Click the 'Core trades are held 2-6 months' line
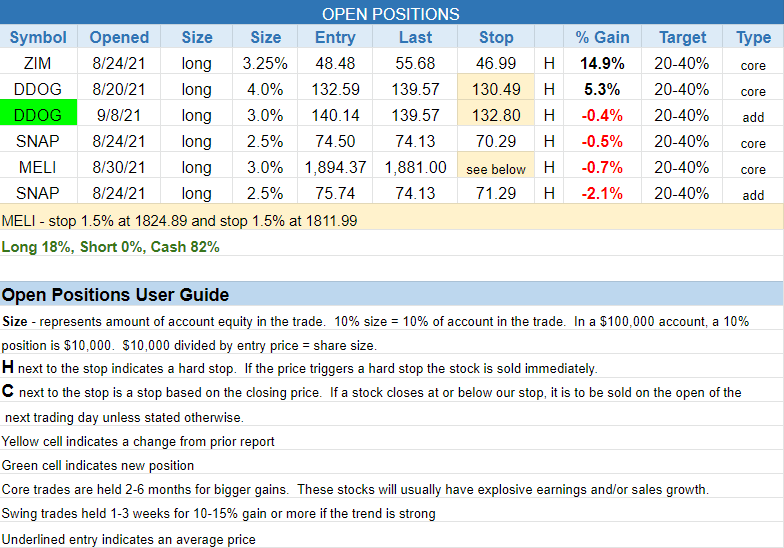Viewport: 784px width, 548px height. pos(355,490)
